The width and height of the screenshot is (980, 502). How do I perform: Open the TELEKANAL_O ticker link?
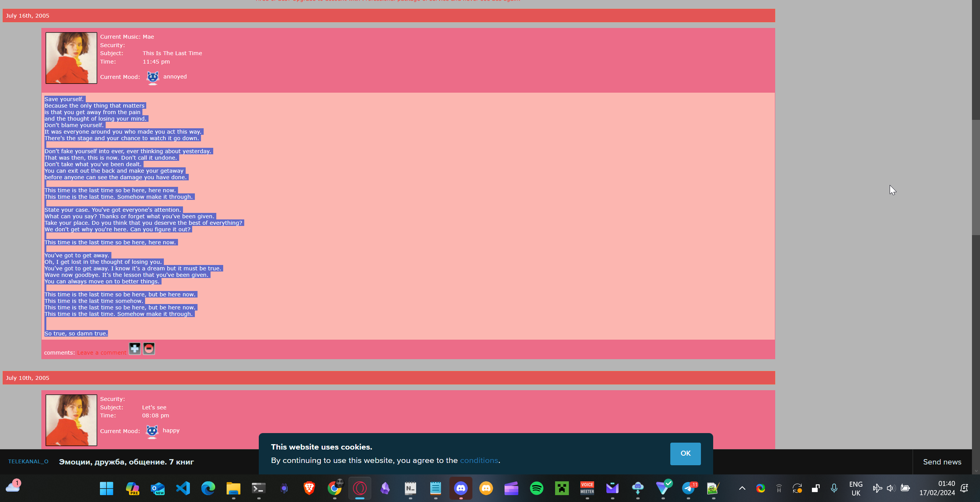pos(28,461)
